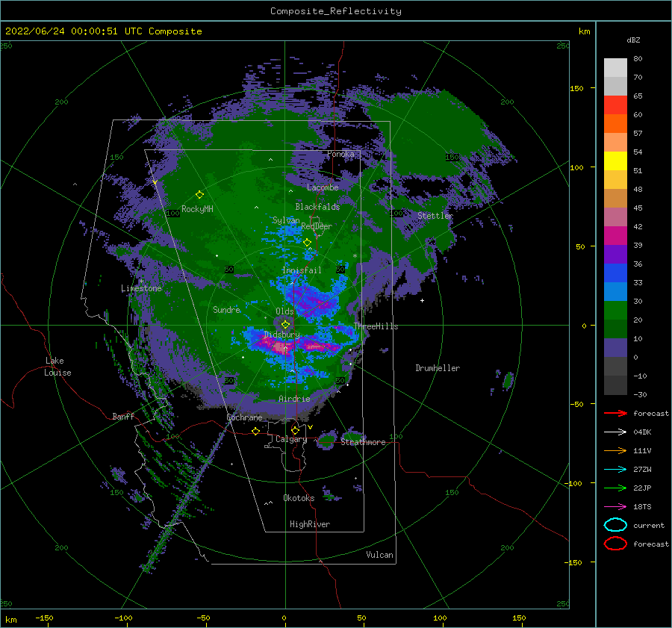The width and height of the screenshot is (672, 628).
Task: Click the Airdrie city label
Action: (294, 399)
